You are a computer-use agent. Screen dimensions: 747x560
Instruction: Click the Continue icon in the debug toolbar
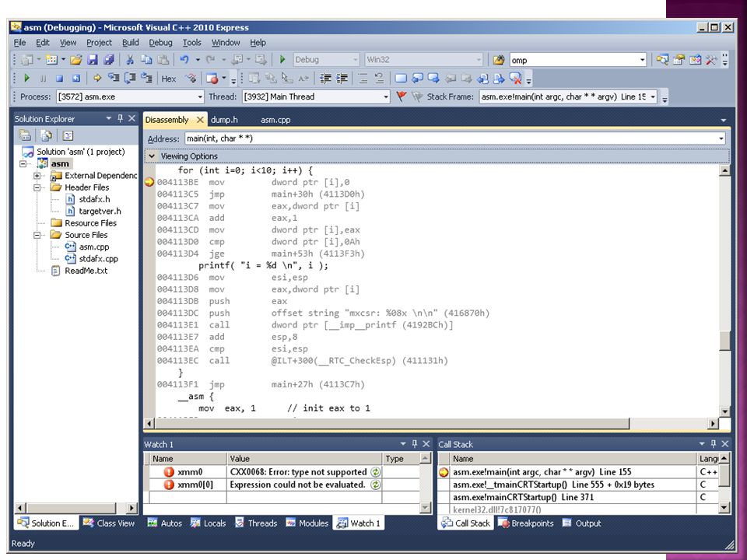26,78
